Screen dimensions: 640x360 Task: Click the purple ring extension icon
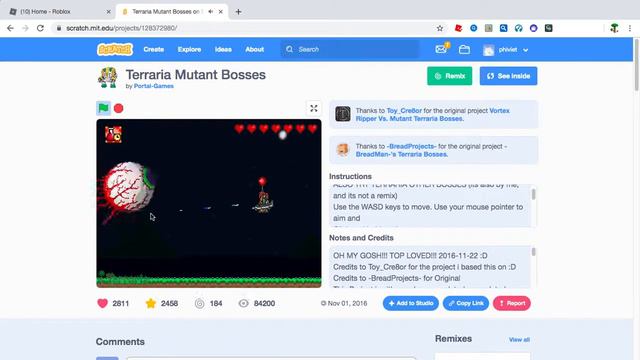pyautogui.click(x=533, y=28)
